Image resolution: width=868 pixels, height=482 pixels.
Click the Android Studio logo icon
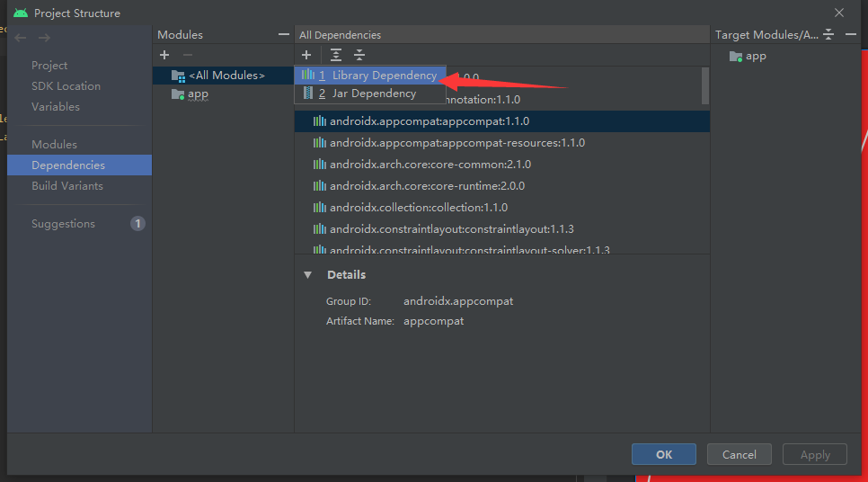pos(21,13)
